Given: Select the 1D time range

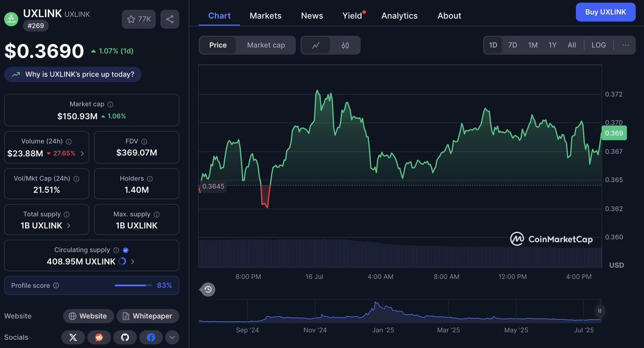Looking at the screenshot, I should pyautogui.click(x=493, y=45).
